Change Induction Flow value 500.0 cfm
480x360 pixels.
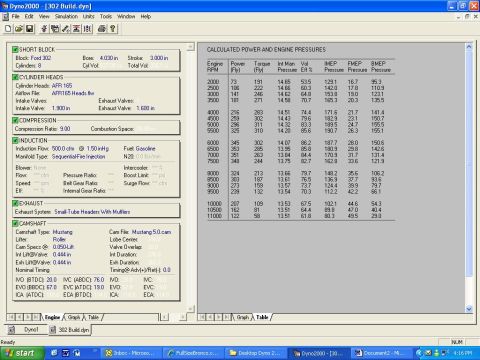click(x=63, y=149)
